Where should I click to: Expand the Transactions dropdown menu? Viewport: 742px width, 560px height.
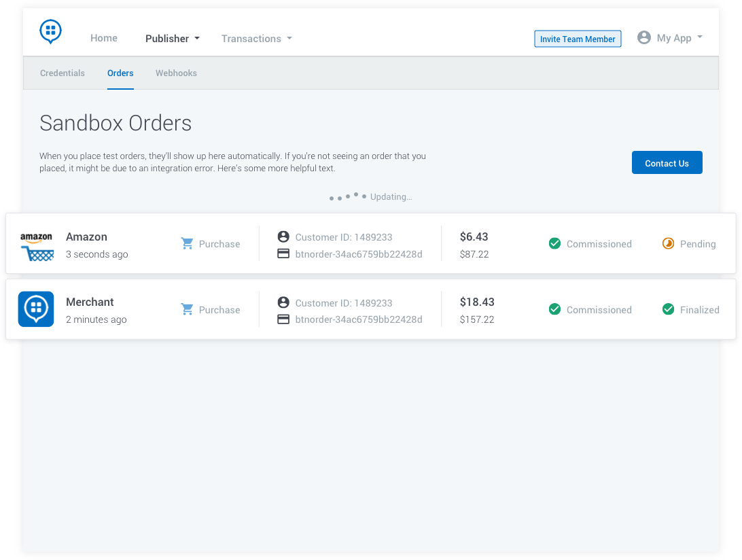256,39
